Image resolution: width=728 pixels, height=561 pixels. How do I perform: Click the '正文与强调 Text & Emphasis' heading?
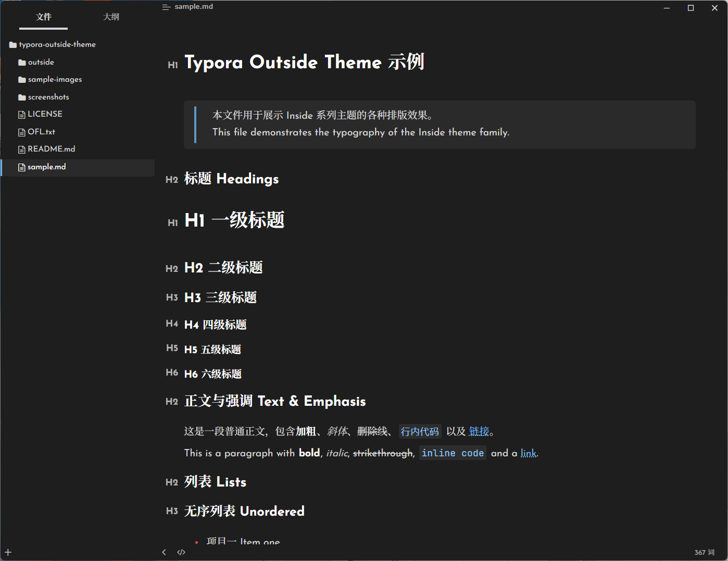[x=275, y=401]
